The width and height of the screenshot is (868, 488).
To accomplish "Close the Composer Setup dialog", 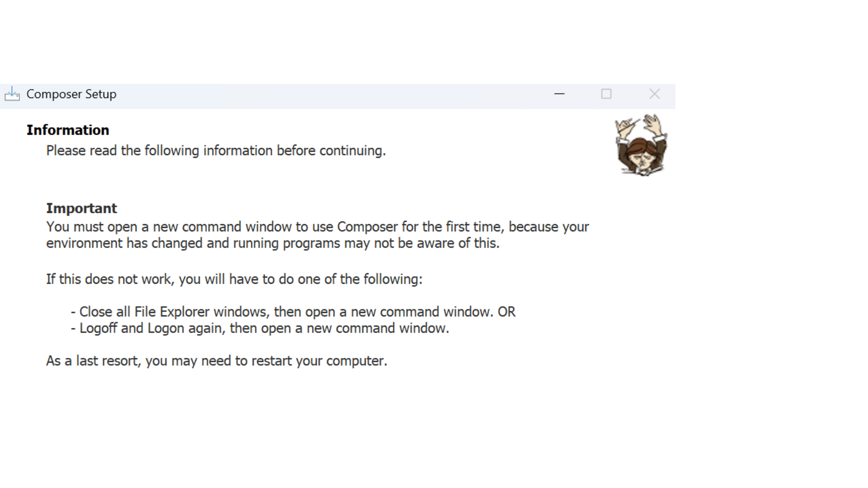I will [x=654, y=94].
